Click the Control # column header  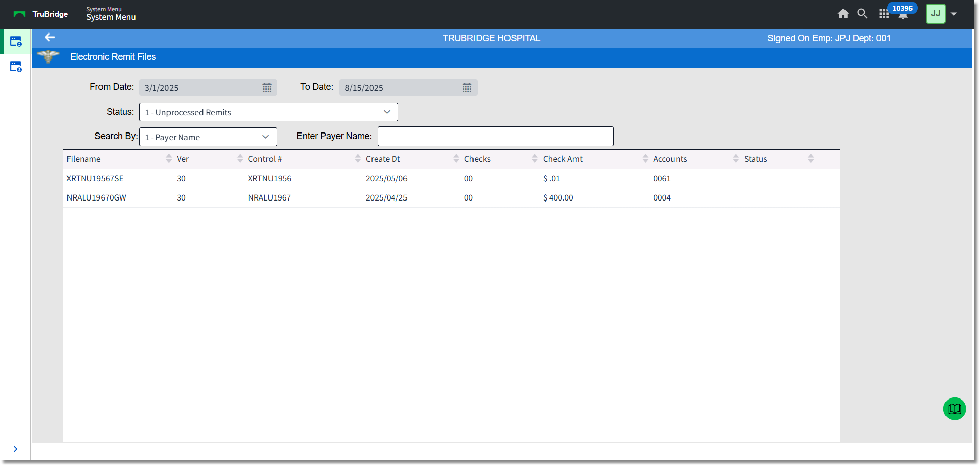pyautogui.click(x=265, y=159)
